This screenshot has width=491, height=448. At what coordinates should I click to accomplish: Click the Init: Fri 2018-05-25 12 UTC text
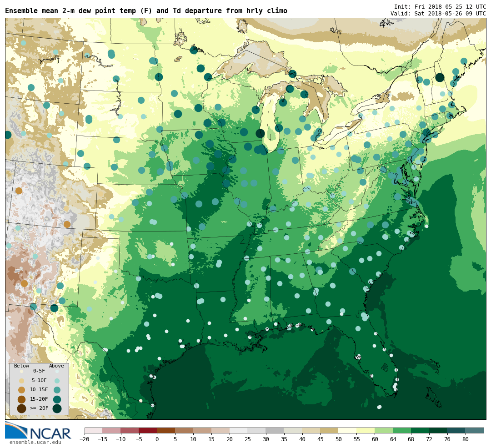[x=440, y=6]
